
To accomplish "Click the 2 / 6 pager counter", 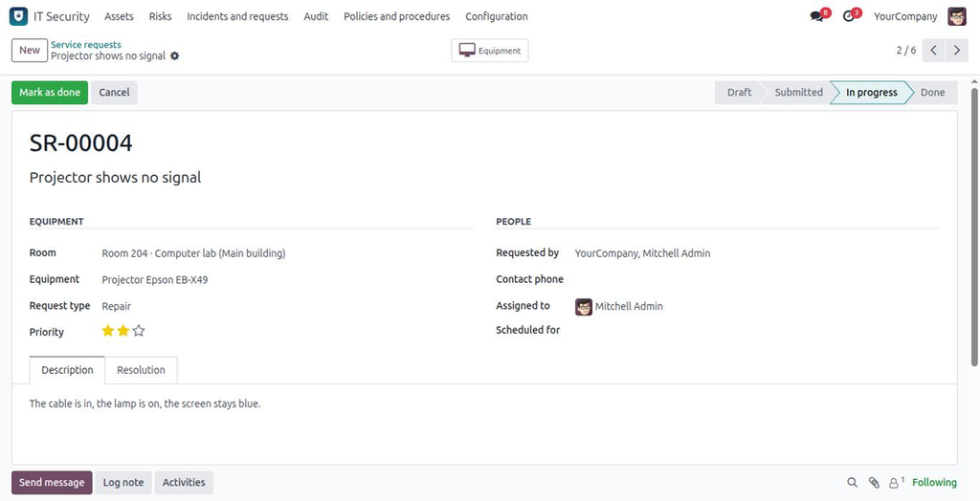I will click(905, 50).
